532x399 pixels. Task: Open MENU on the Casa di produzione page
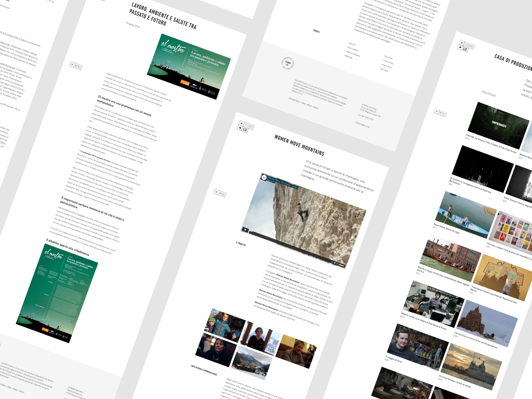[440, 113]
